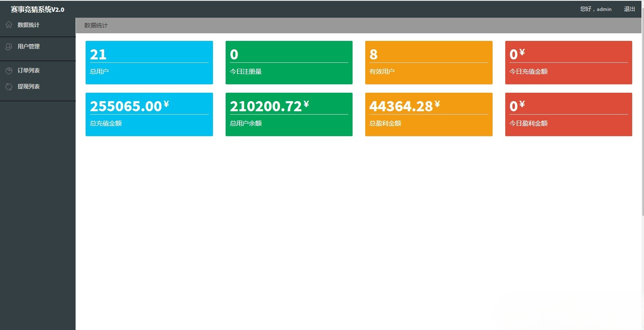
Task: Click the red 今日盈利金额 card
Action: (569, 114)
